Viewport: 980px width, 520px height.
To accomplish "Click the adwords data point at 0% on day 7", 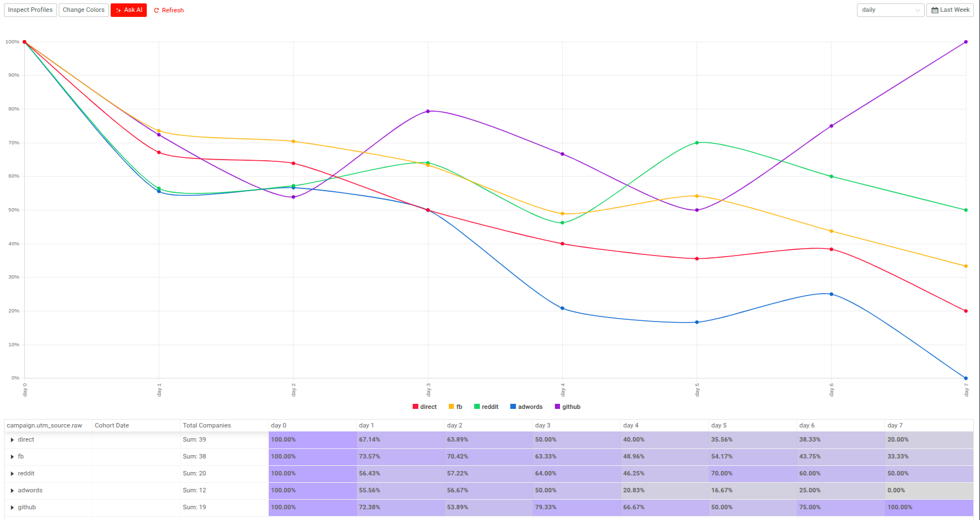I will (x=965, y=378).
